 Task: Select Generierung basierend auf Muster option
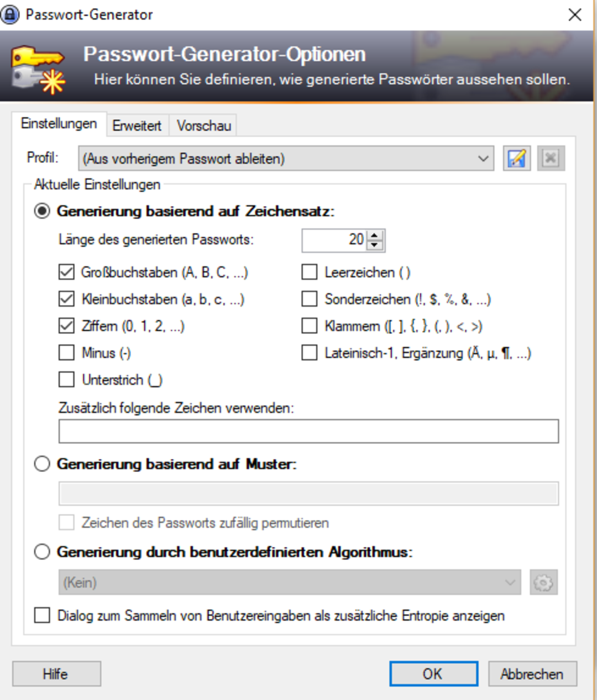click(42, 464)
